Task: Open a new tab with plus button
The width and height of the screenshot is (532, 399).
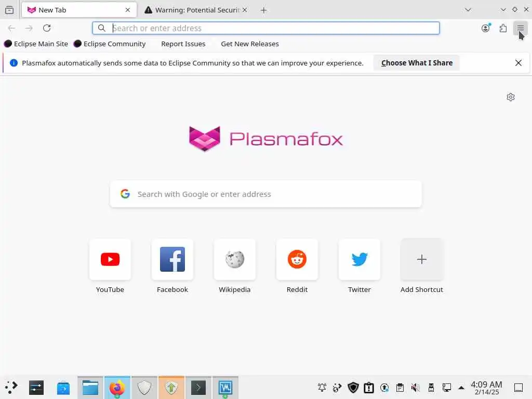Action: point(263,10)
